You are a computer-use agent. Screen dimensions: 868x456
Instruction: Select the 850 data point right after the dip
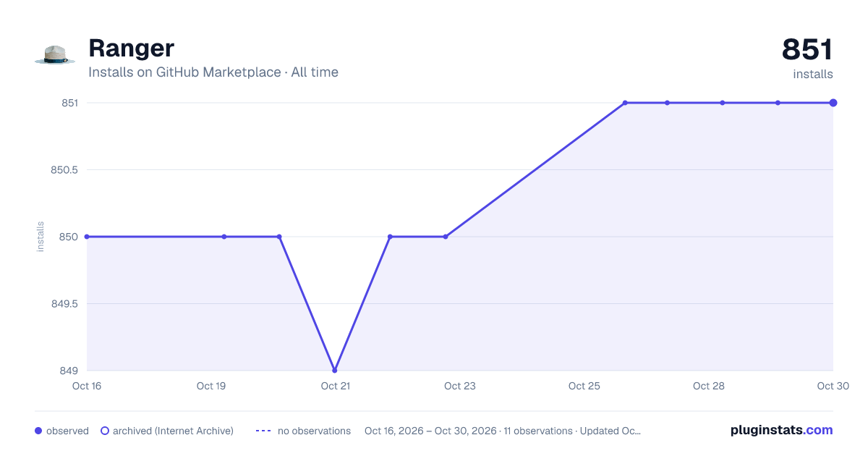(390, 237)
